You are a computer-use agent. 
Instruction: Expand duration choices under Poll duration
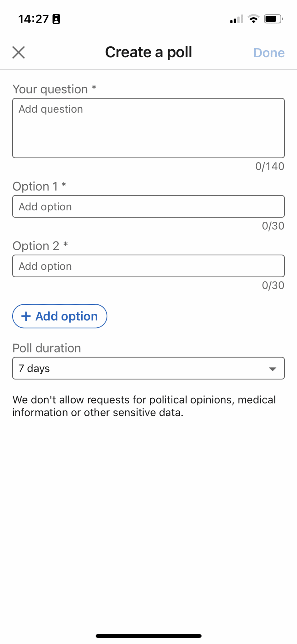coord(148,368)
